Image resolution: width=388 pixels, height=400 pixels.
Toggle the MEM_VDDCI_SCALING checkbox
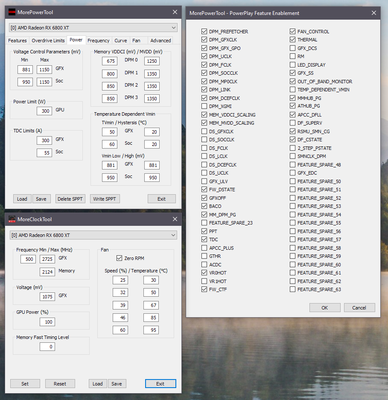click(x=204, y=115)
